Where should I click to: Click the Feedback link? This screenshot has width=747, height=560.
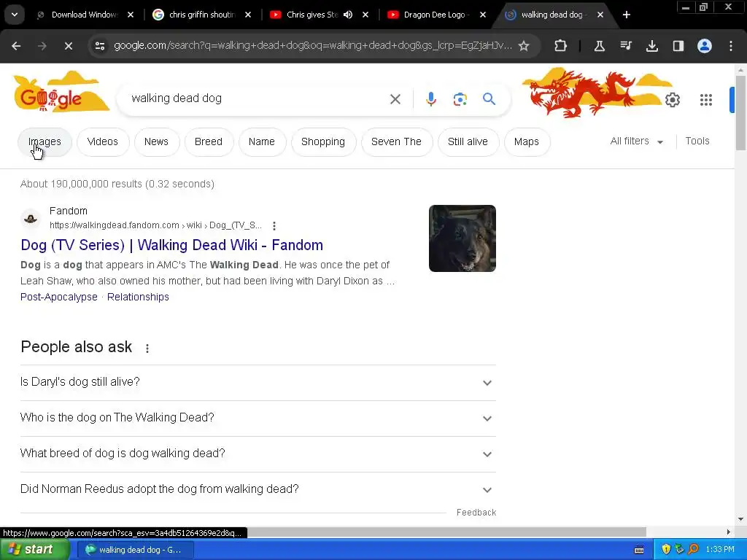pyautogui.click(x=476, y=513)
